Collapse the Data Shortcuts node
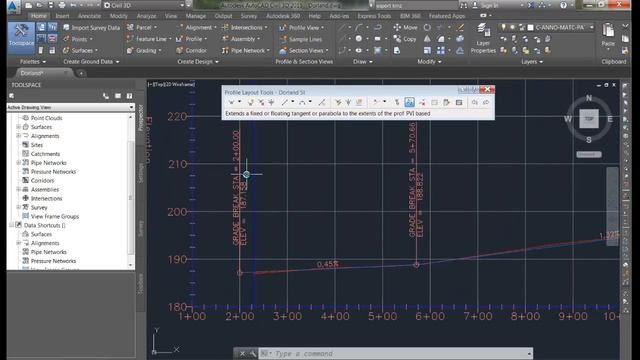 [x=11, y=225]
